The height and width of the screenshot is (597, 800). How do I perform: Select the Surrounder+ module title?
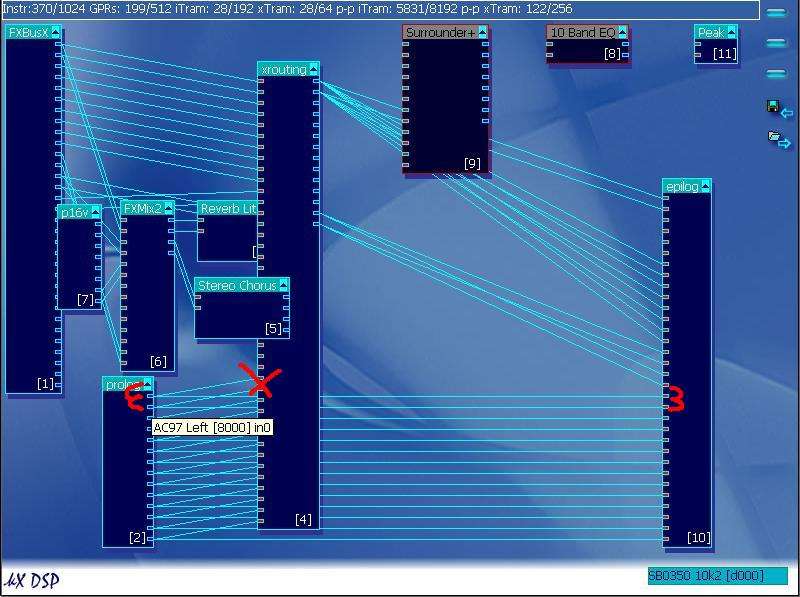coord(440,32)
